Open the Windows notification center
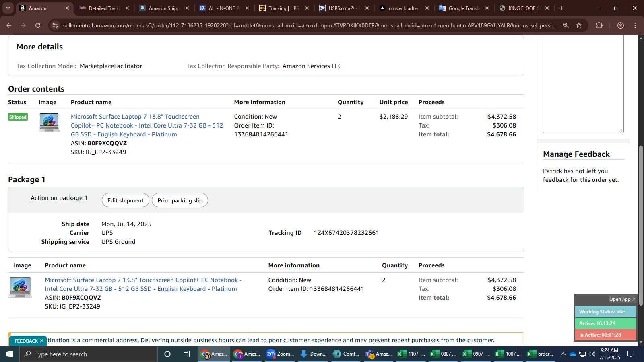 coord(631,354)
